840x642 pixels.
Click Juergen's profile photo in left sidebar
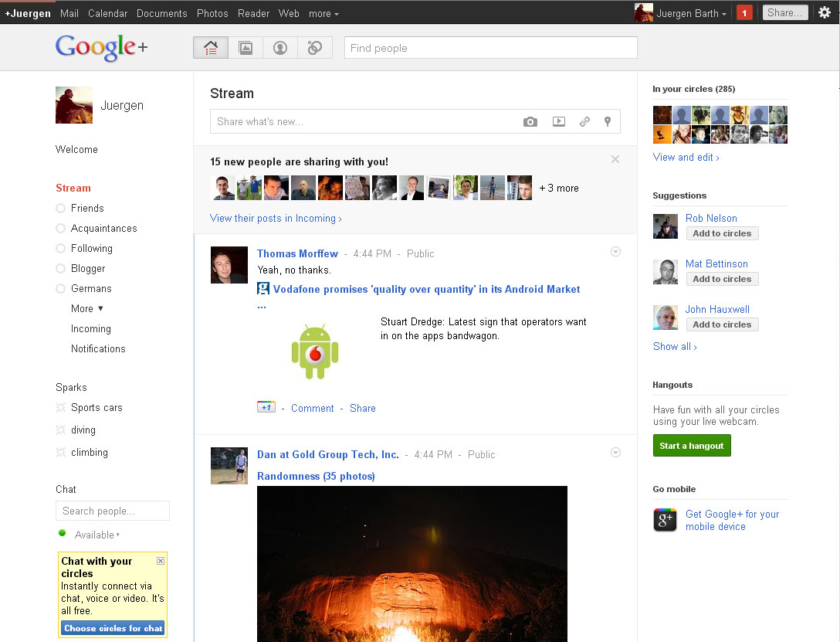[74, 105]
